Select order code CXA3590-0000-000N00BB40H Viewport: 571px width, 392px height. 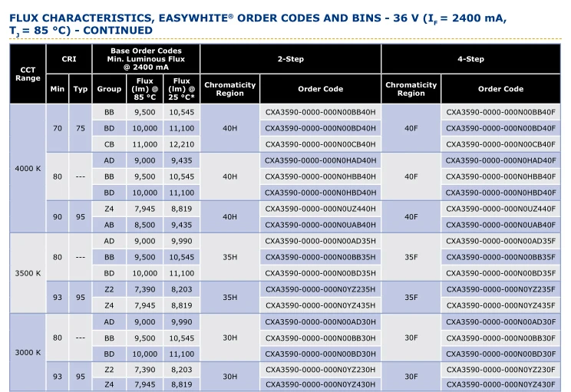(321, 112)
